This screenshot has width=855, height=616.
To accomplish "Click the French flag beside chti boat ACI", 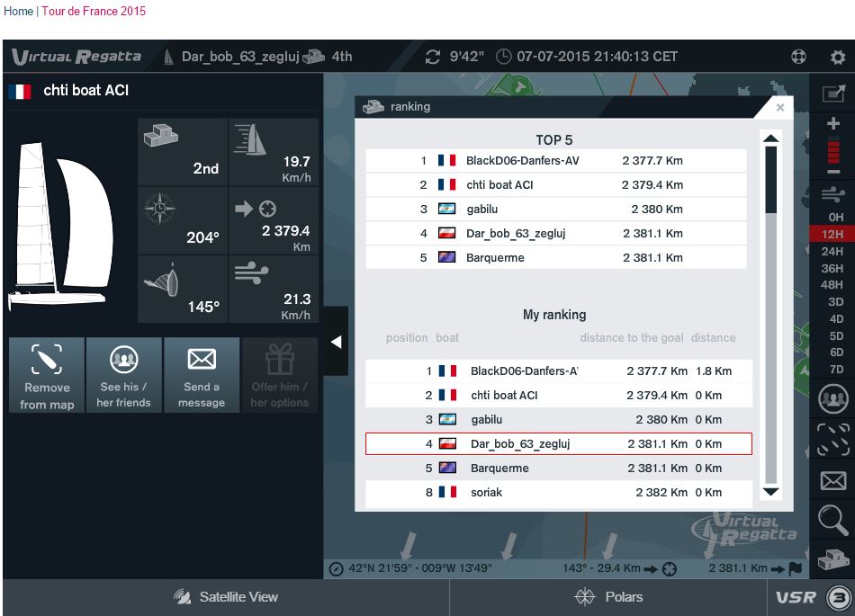I will [x=20, y=92].
